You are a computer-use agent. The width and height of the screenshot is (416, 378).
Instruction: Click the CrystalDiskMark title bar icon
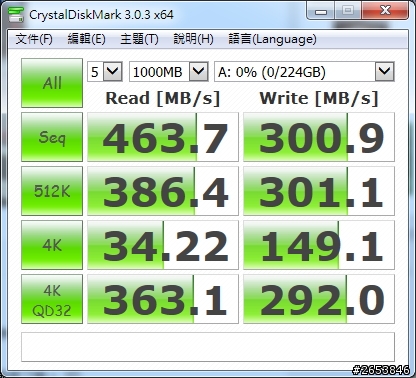tap(16, 14)
